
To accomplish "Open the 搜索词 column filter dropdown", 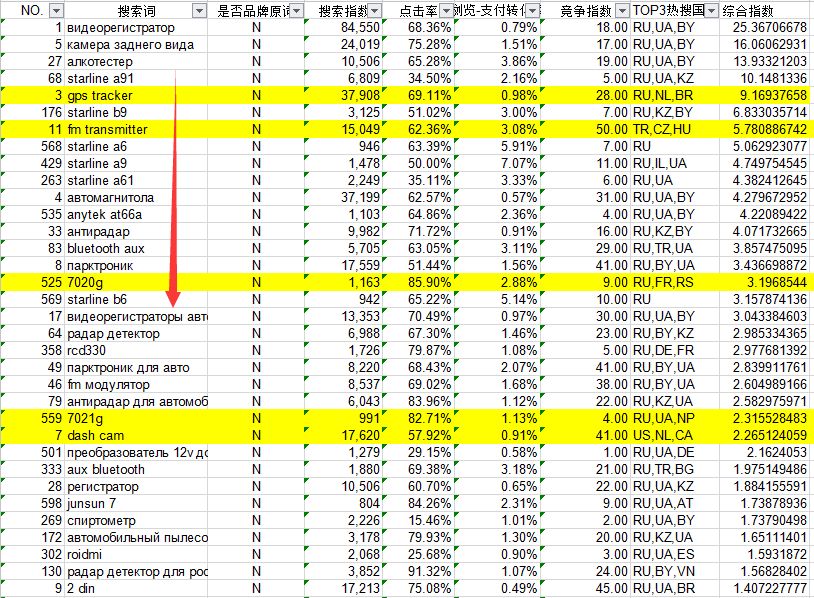I will coord(199,10).
